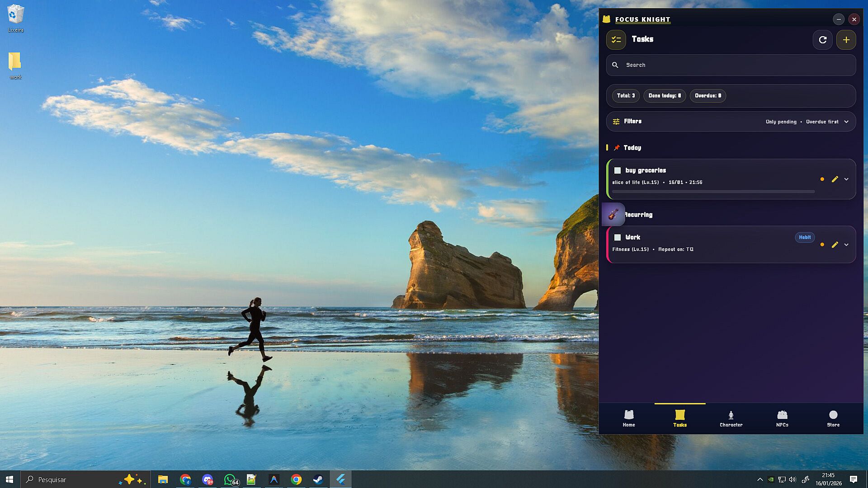Open Steam from the taskbar

coord(318,479)
